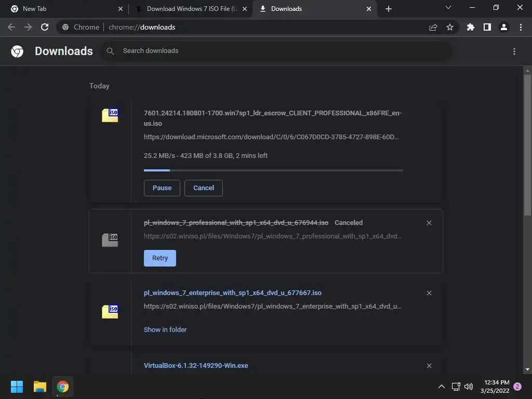Retry the canceled professional ISO download
Viewport: 532px width, 399px height.
pos(160,258)
